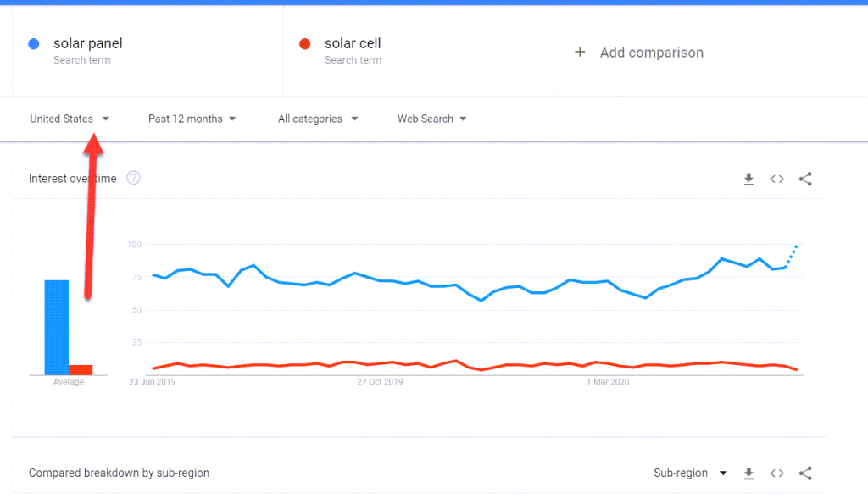Open help icon next to Interest over time
Image resolution: width=868 pixels, height=498 pixels.
(x=133, y=178)
